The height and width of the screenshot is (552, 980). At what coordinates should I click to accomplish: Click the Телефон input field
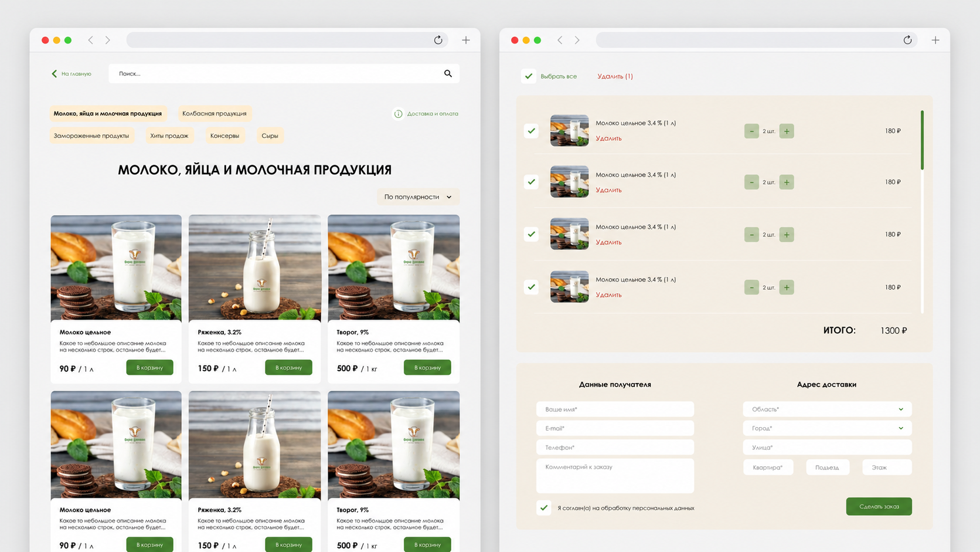click(615, 447)
